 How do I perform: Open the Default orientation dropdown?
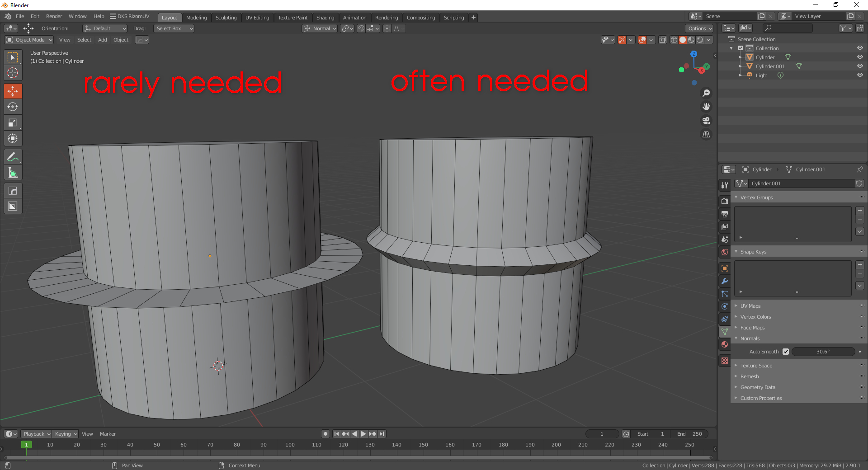coord(105,28)
